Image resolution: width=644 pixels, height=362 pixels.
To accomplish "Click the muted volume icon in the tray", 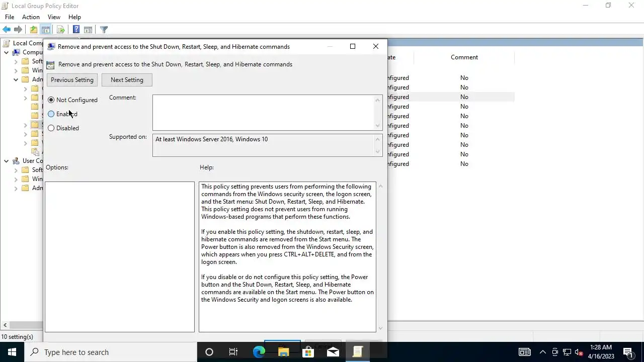I will click(x=579, y=352).
